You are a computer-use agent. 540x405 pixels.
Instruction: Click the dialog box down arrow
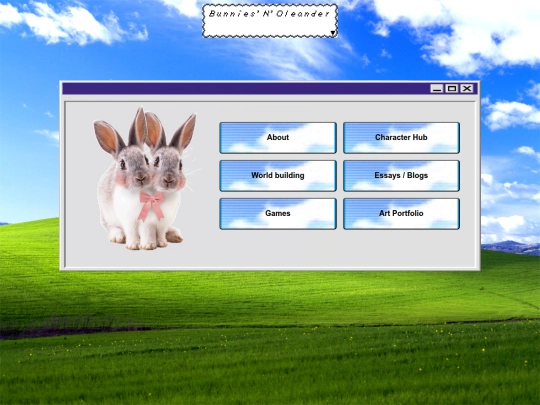333,33
